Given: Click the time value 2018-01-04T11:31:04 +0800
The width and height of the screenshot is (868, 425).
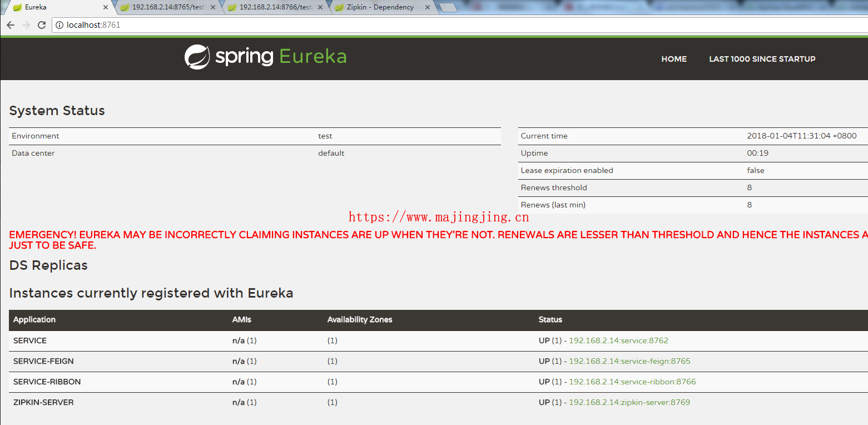Looking at the screenshot, I should pos(802,136).
